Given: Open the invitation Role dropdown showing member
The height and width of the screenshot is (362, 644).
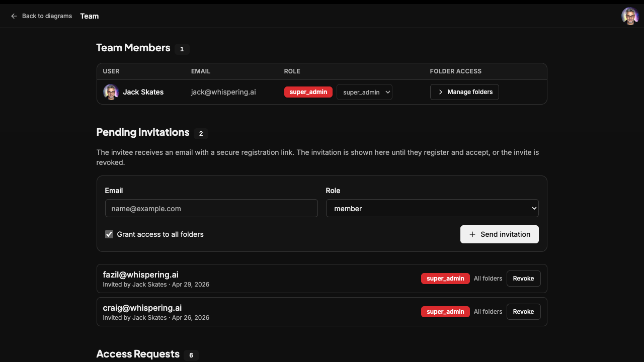Looking at the screenshot, I should coord(432,208).
